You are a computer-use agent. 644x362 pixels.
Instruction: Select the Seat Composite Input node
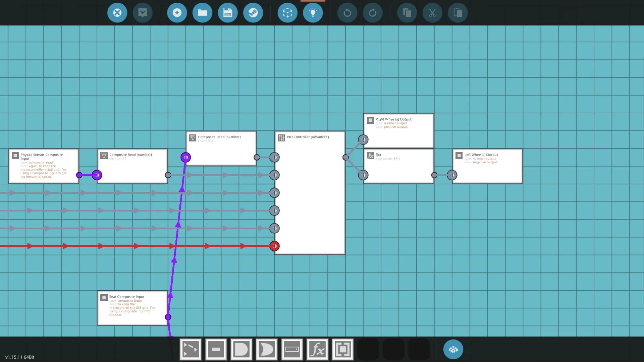pos(132,308)
